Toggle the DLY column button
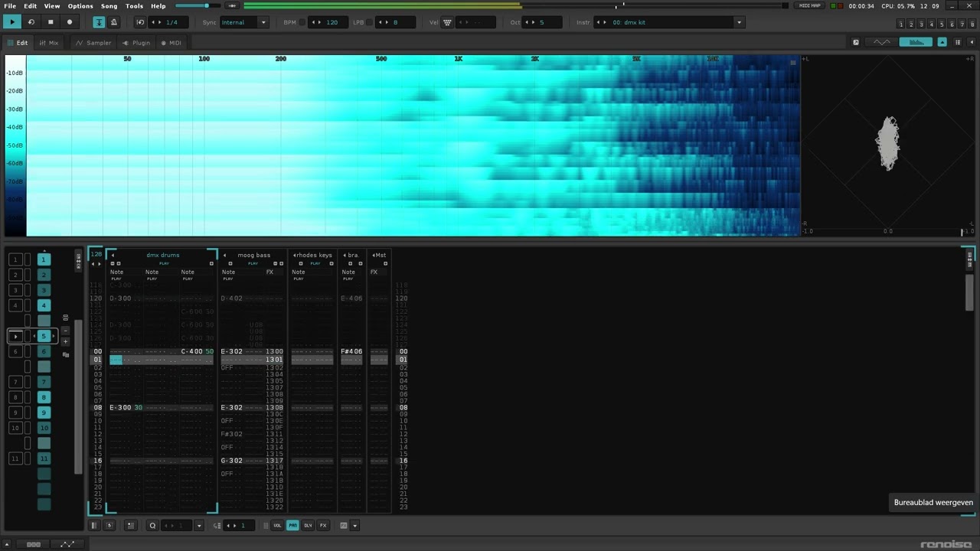Screen dimensions: 980x551 [308, 526]
